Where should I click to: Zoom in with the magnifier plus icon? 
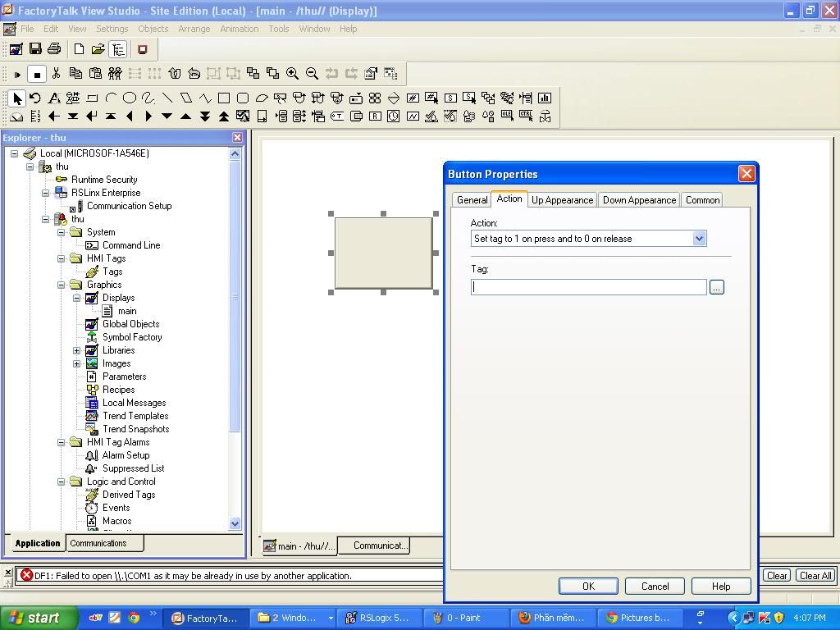292,73
